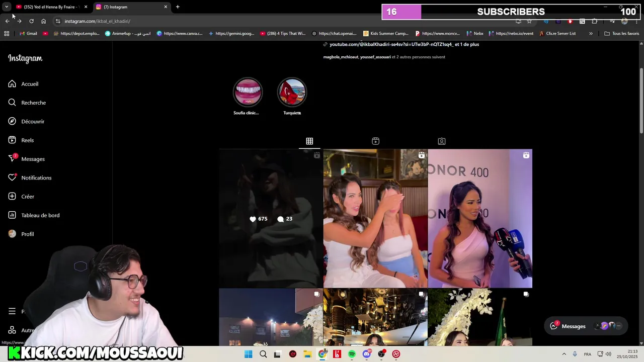The height and width of the screenshot is (362, 644).
Task: Open Nebx bookmark
Action: coord(475,34)
